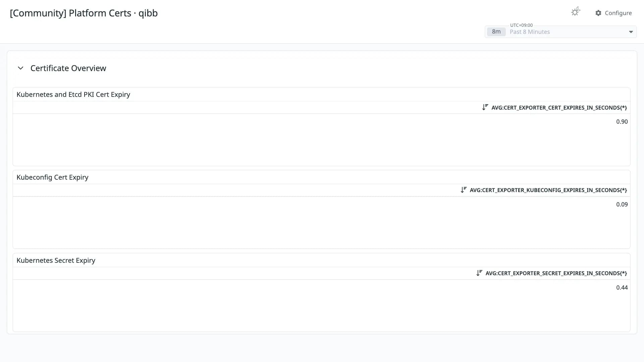Click the time dropdown caret arrow
644x362 pixels.
click(x=631, y=32)
